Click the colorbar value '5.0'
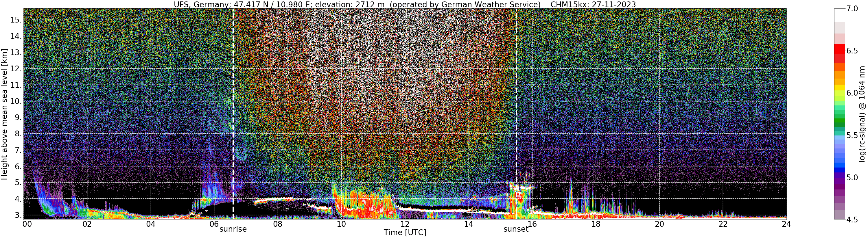The height and width of the screenshot is (238, 868). point(852,177)
